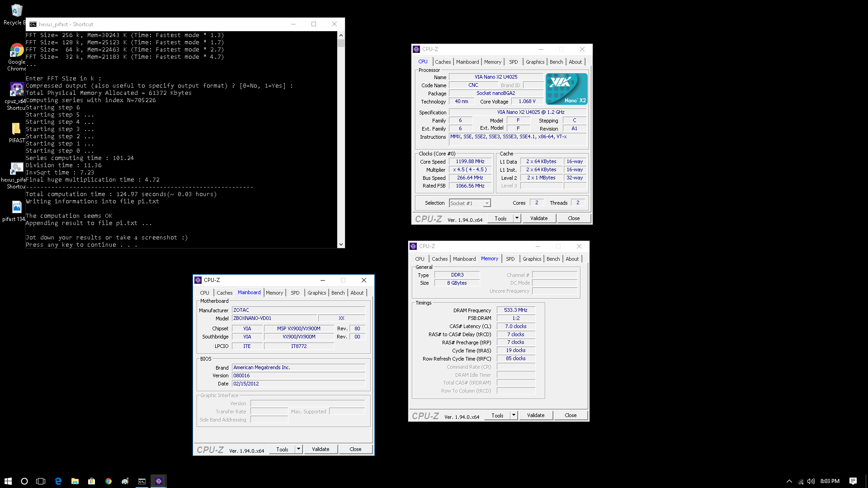This screenshot has height=488, width=868.
Task: Switch to Graphics tab in the Memory window
Action: coord(532,259)
